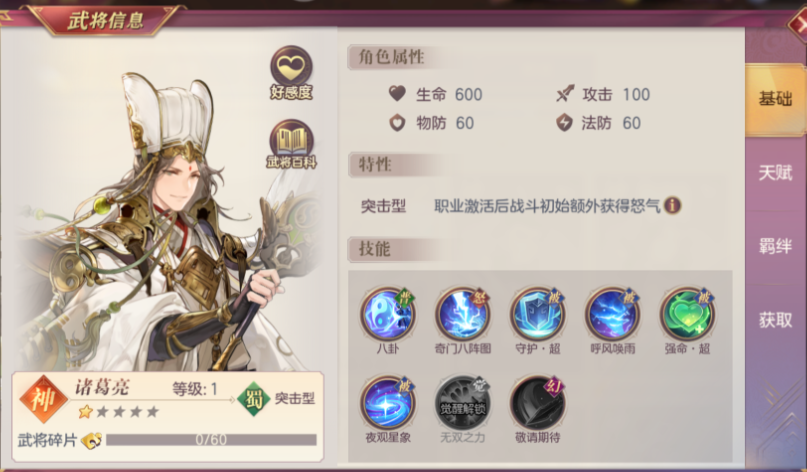
Task: Select the 奇门八阵图 skill icon
Action: 462,313
